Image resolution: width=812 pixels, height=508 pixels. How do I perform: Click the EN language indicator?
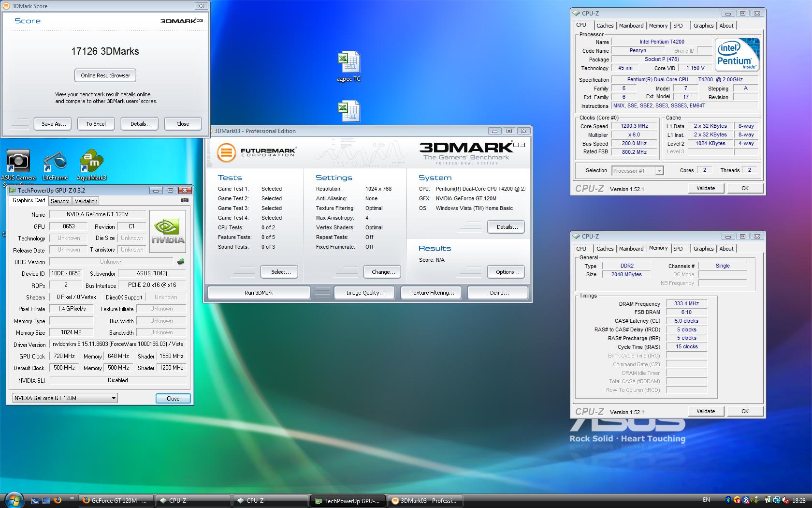click(706, 500)
